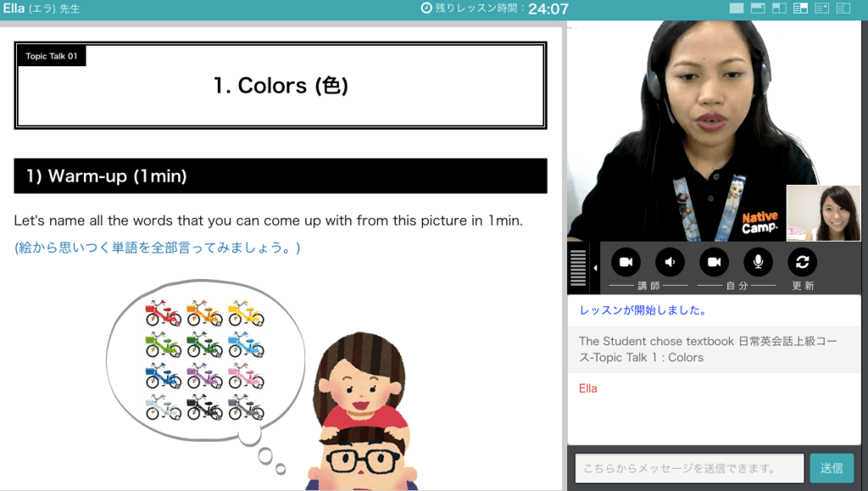This screenshot has width=868, height=491.
Task: Select the second layout icon (video top)
Action: (758, 8)
